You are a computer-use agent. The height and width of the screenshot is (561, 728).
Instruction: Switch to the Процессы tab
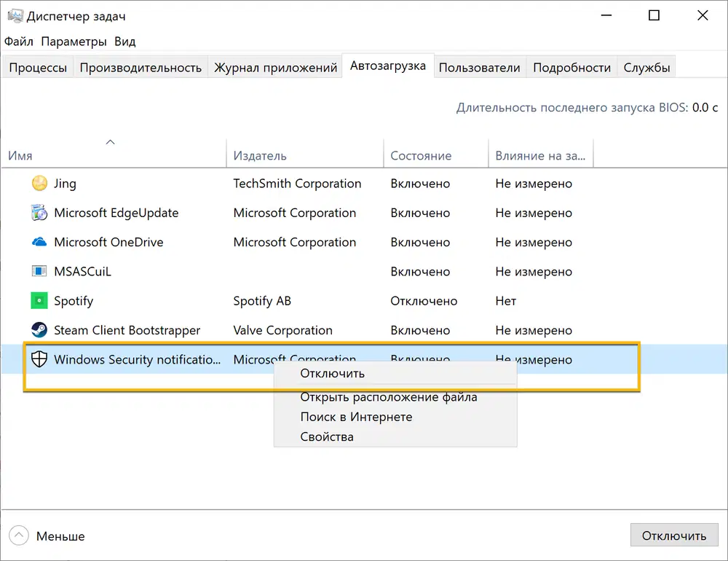[37, 67]
